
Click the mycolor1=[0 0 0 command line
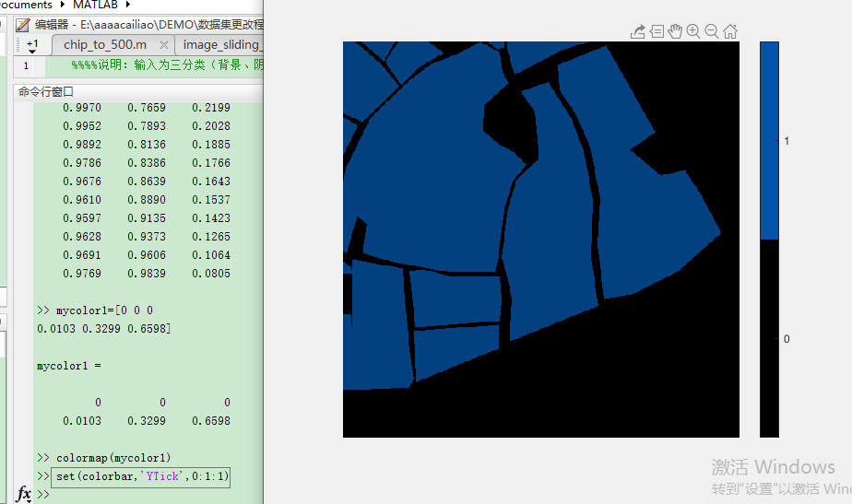tap(104, 311)
